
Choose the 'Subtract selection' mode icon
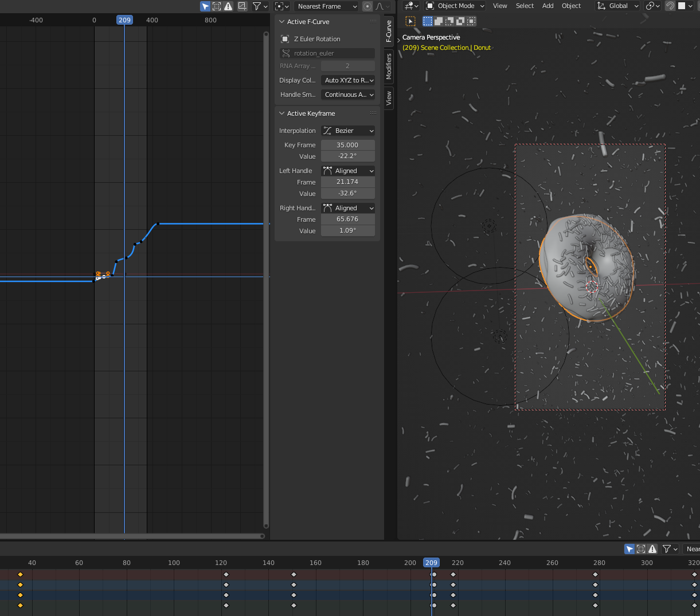point(449,21)
